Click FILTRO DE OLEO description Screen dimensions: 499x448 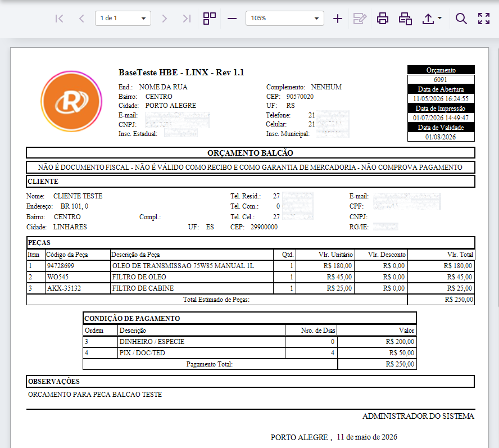(139, 277)
